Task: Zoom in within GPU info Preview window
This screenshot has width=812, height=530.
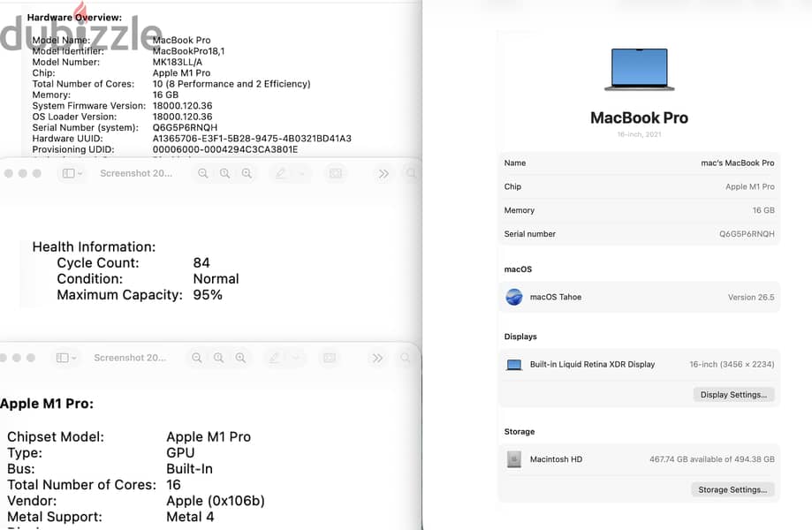Action: (x=241, y=358)
